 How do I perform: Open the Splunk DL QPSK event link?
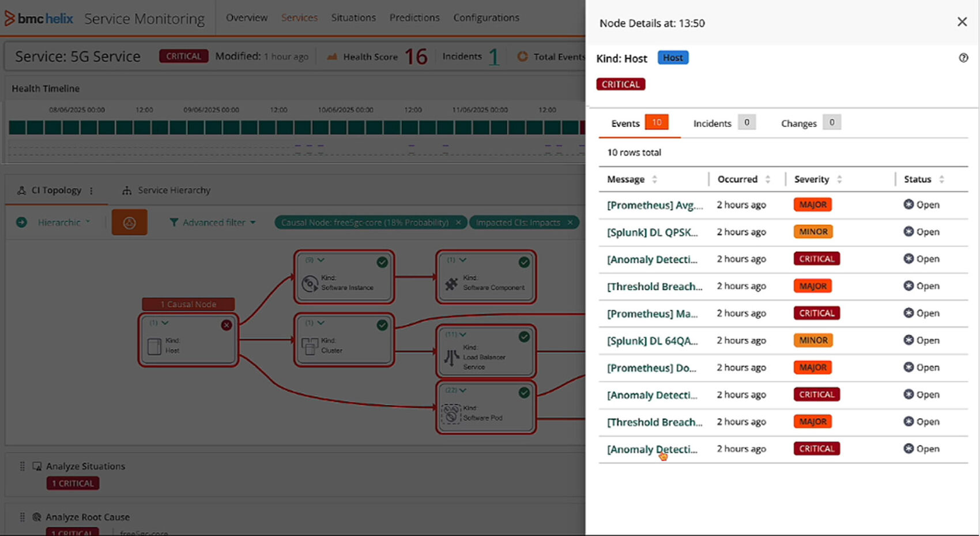pos(652,232)
